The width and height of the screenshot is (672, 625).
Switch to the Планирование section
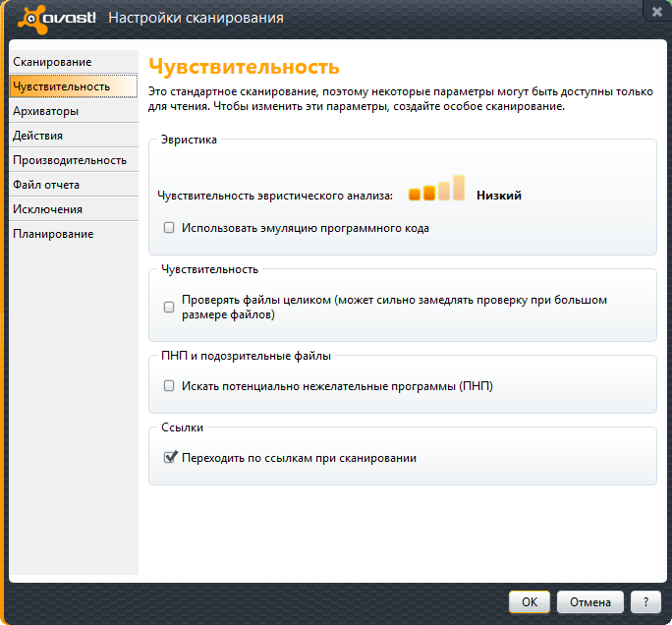tap(53, 234)
